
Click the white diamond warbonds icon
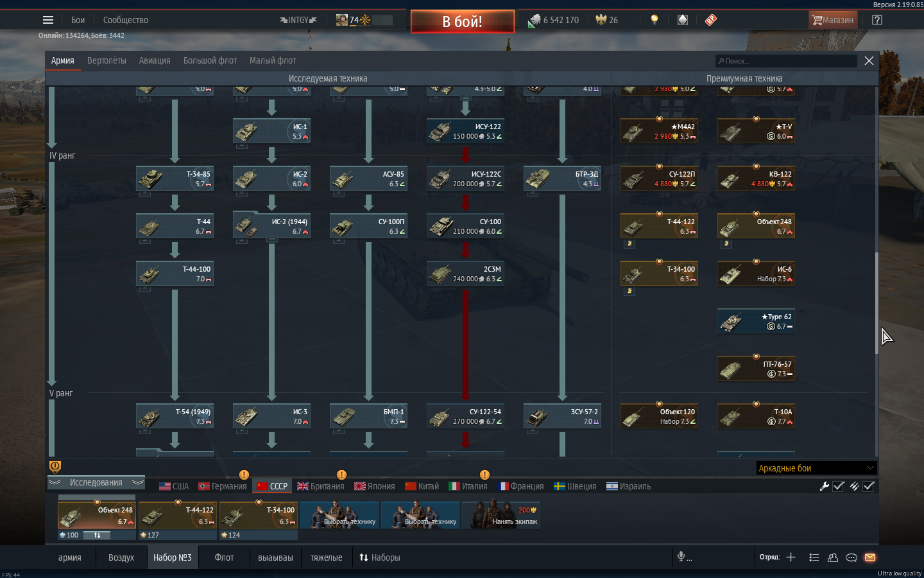tap(683, 20)
